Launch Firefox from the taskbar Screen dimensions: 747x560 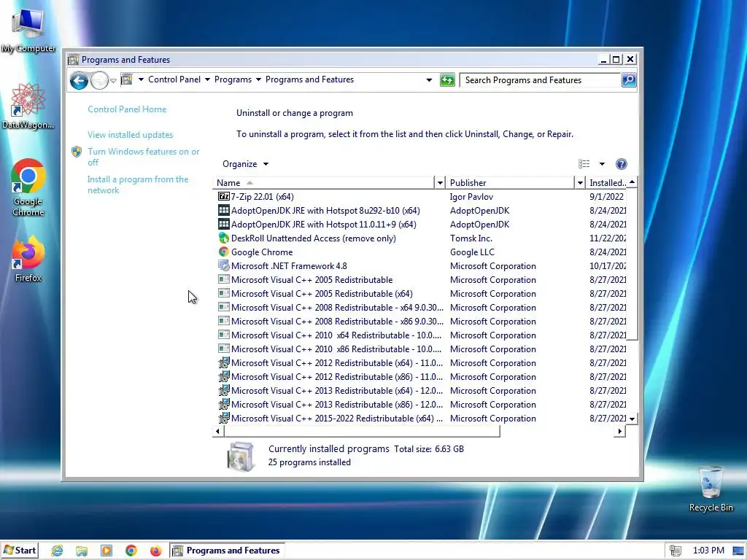(156, 551)
